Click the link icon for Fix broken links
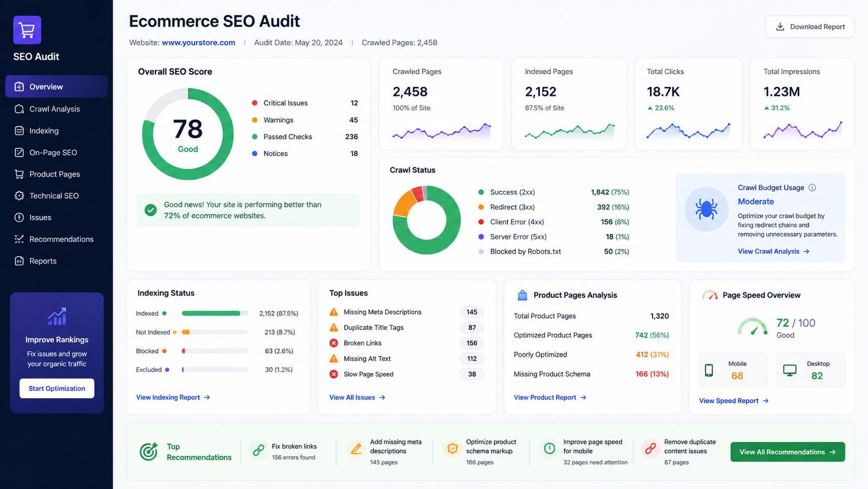 (258, 450)
